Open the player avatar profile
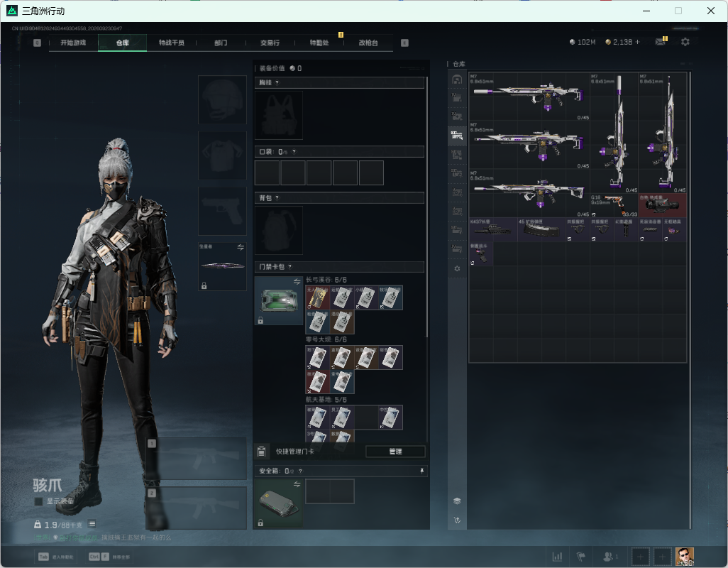This screenshot has width=728, height=568. click(684, 557)
